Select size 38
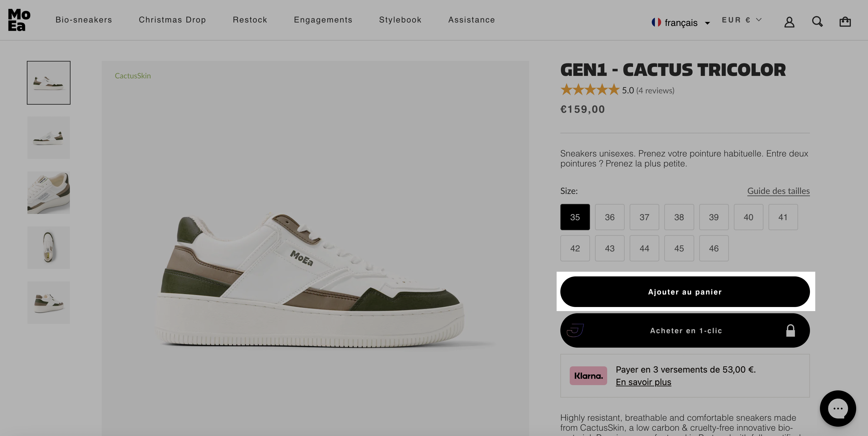868x436 pixels. 679,217
